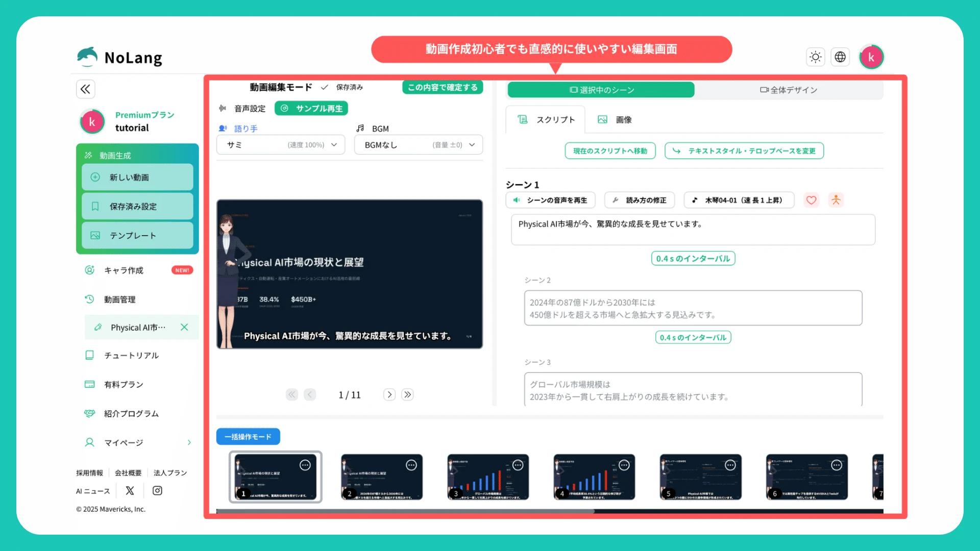
Task: Open 法人プラン footer link
Action: tap(170, 473)
